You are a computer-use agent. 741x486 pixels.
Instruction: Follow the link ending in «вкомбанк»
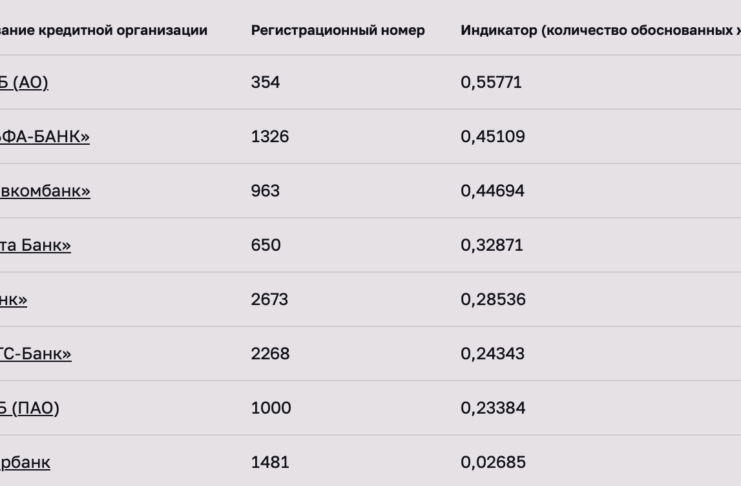tap(45, 191)
